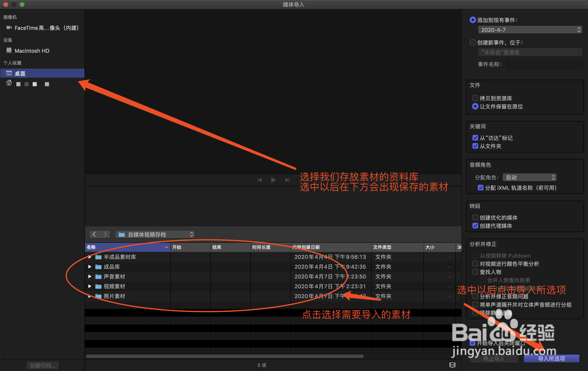
Task: Open the 2020-4-7 event dropdown
Action: point(529,29)
